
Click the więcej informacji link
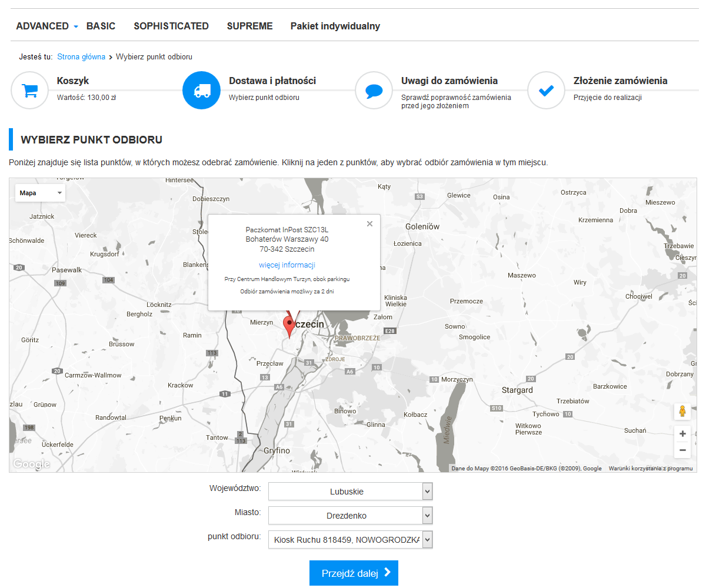[x=287, y=265]
